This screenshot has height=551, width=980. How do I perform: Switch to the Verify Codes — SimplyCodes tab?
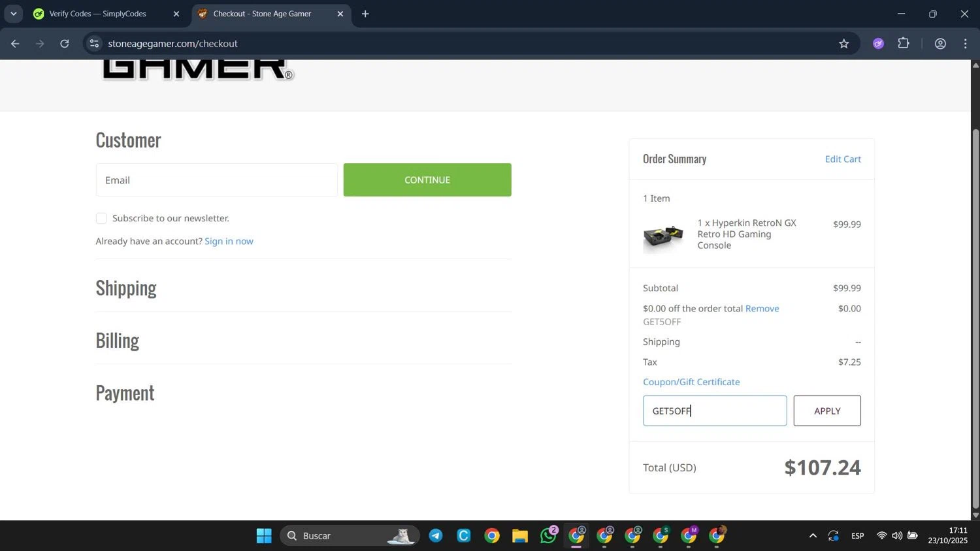(x=98, y=14)
